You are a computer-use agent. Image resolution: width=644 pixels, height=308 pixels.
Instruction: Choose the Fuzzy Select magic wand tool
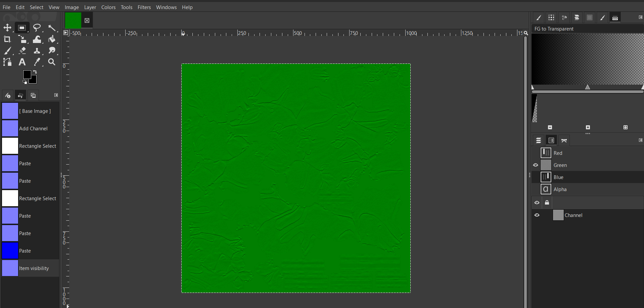click(x=52, y=28)
